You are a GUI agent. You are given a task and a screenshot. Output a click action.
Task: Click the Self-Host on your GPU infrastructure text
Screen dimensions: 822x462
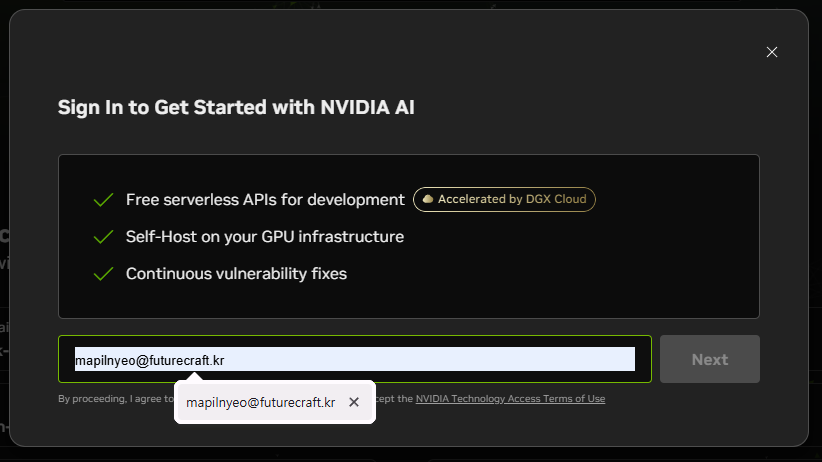265,237
